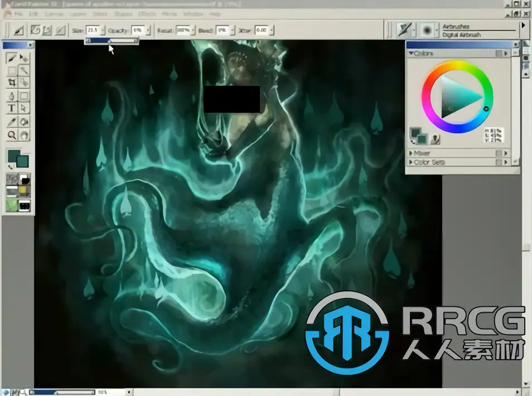Open the Colors palette menu arrow

pyautogui.click(x=506, y=54)
